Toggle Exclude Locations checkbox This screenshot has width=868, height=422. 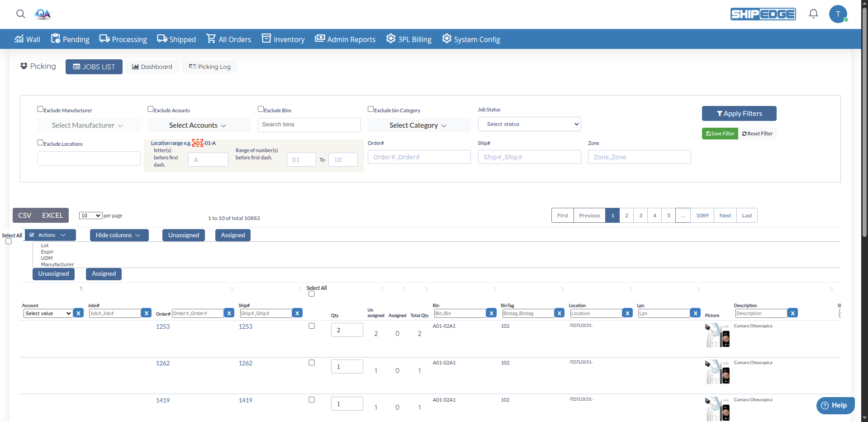tap(40, 143)
